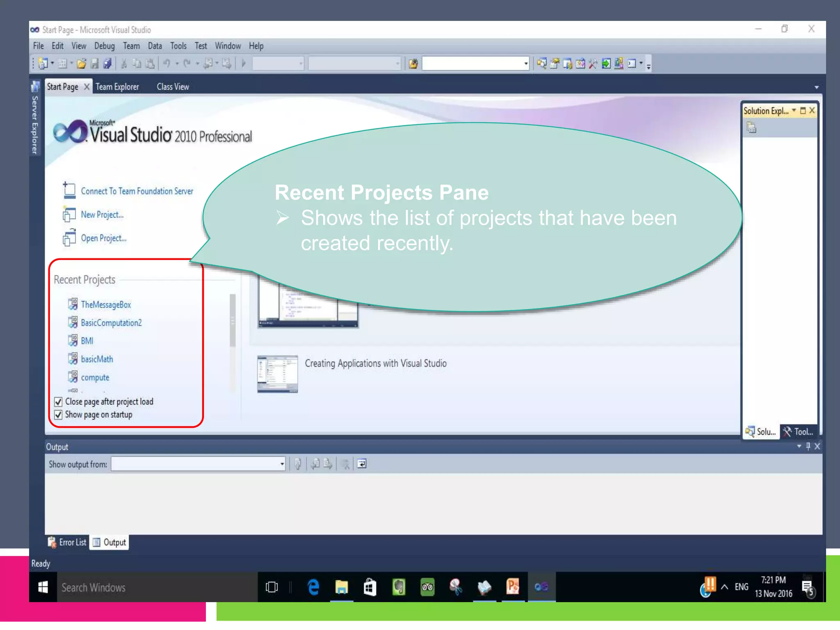
Task: Open the Debug menu
Action: (x=105, y=46)
